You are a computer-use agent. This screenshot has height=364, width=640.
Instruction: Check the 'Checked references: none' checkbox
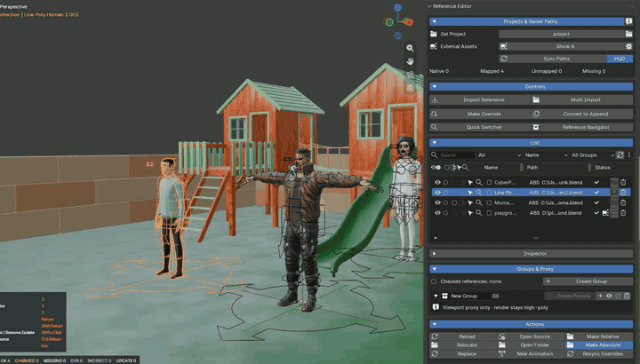point(434,281)
